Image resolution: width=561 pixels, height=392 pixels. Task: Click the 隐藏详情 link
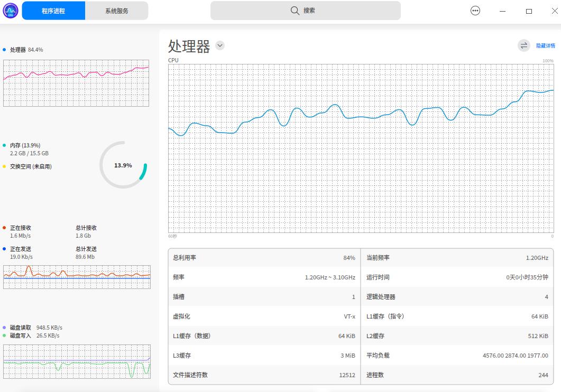tap(546, 46)
